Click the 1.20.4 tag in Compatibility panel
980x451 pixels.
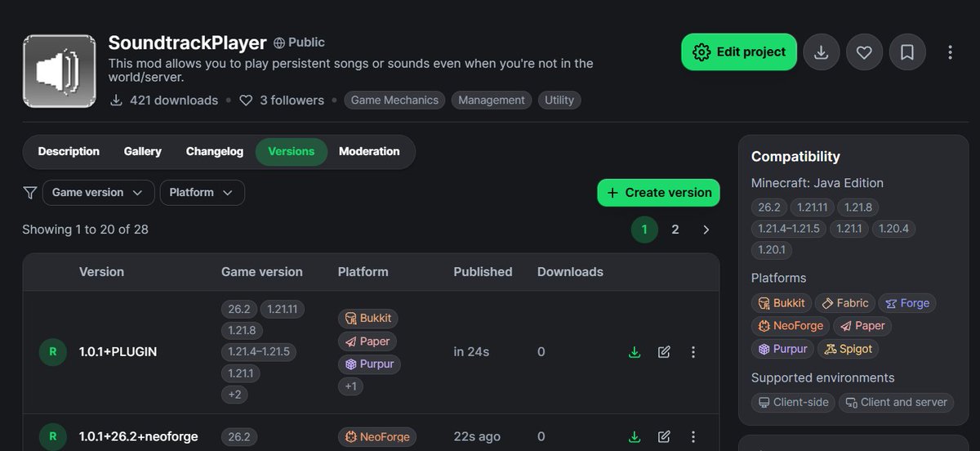coord(893,229)
